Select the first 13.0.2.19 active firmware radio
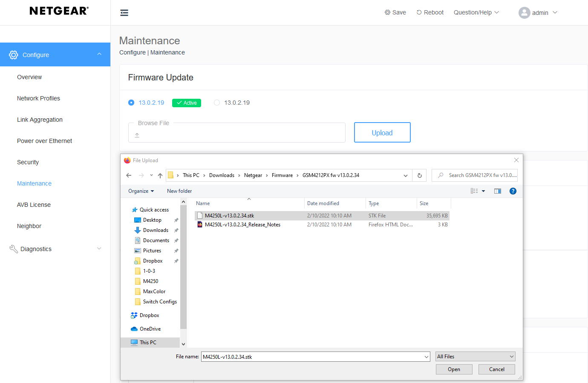This screenshot has height=383, width=588. pyautogui.click(x=131, y=103)
